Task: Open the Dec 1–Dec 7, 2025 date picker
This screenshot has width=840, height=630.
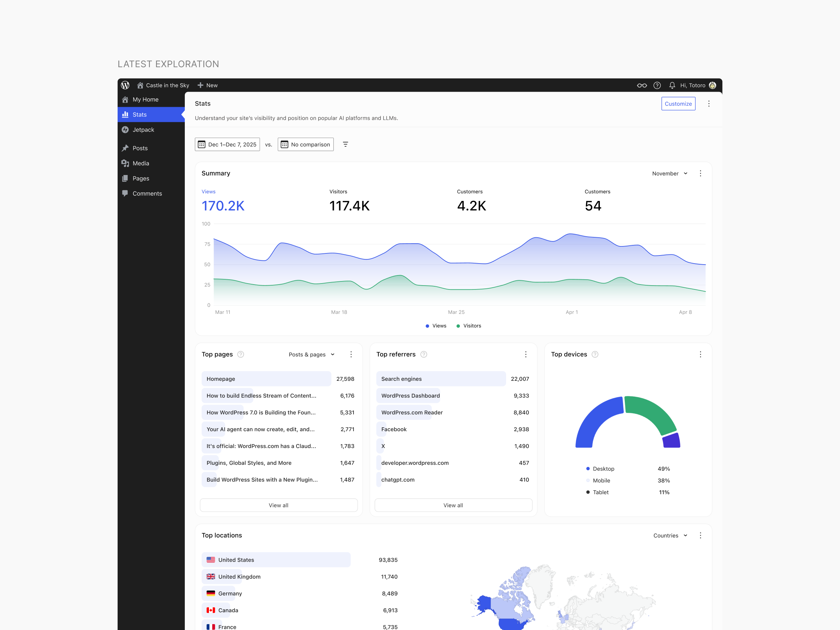Action: coord(227,144)
